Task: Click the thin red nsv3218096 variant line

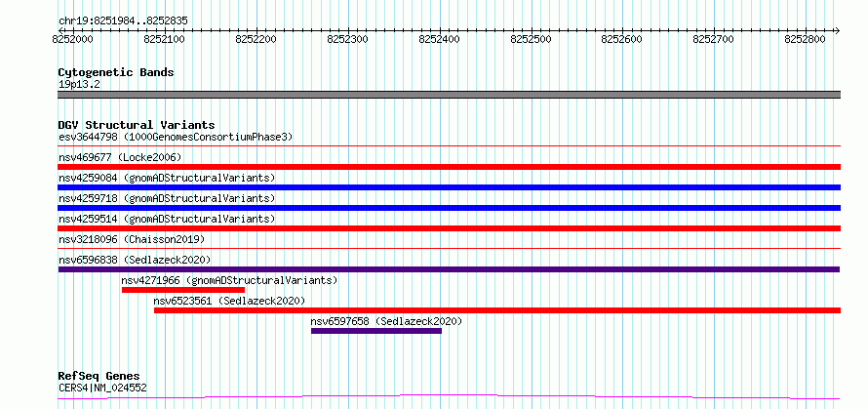Action: pos(450,249)
